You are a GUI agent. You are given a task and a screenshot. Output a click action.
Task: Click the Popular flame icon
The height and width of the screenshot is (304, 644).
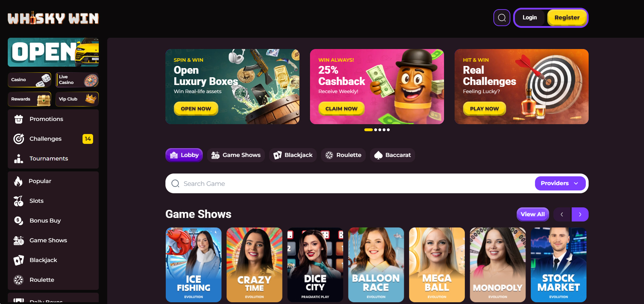click(18, 181)
